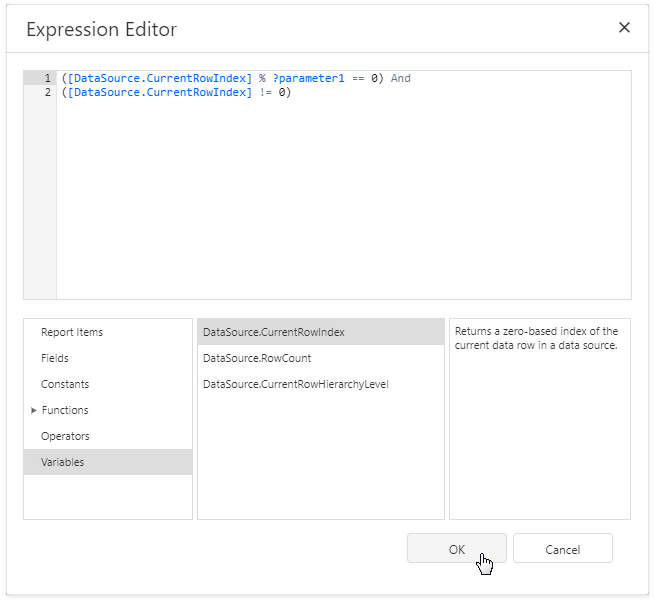Open the Operators category
655x603 pixels.
pyautogui.click(x=108, y=436)
